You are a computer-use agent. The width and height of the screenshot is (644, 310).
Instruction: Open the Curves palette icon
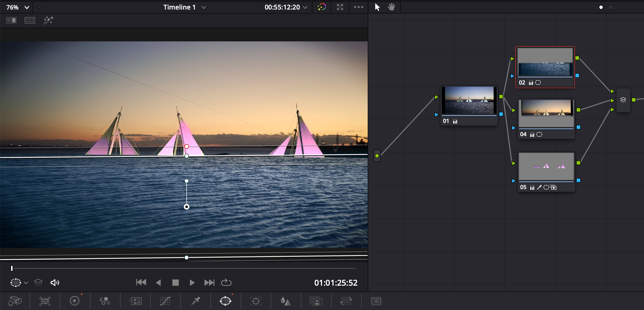pyautogui.click(x=165, y=301)
